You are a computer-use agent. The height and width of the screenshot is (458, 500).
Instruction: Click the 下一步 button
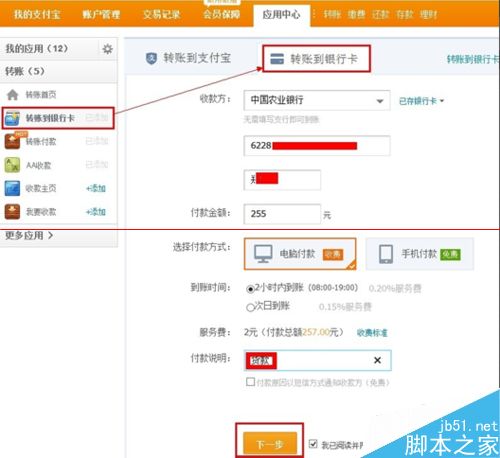point(270,444)
